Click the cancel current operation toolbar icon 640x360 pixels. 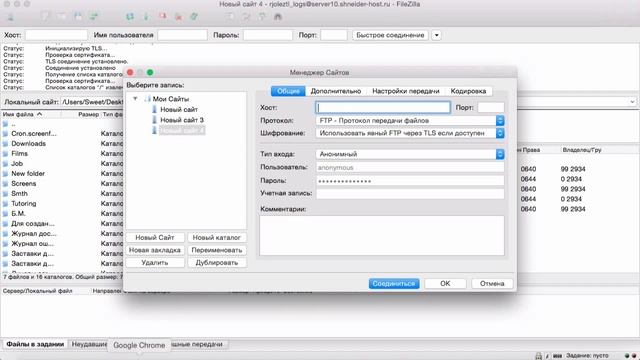click(x=162, y=17)
